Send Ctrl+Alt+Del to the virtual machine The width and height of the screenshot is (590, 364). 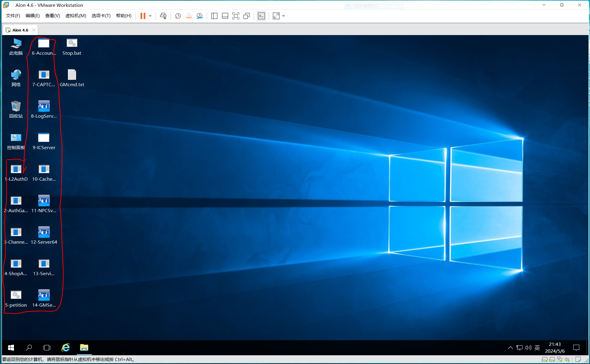163,16
